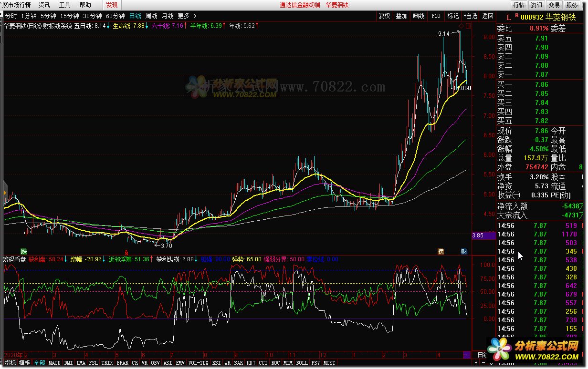Select the 模板 bottom tab
The height and width of the screenshot is (369, 588).
[25, 363]
